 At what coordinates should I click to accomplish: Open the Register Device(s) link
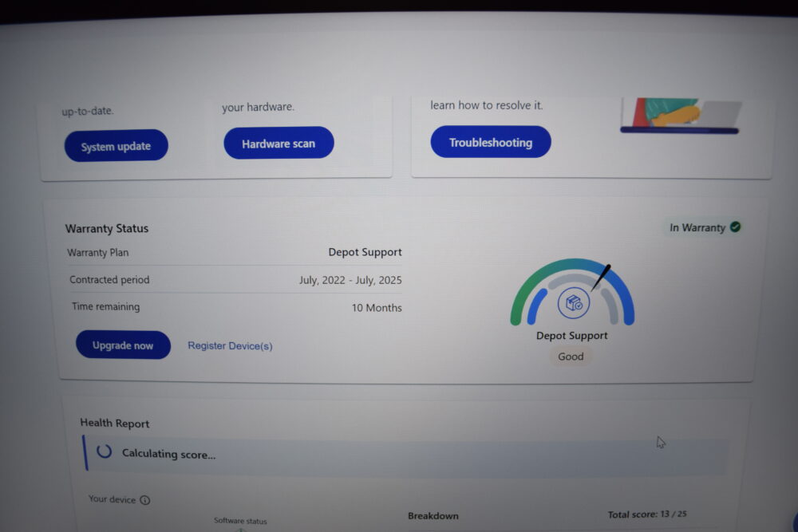(230, 346)
